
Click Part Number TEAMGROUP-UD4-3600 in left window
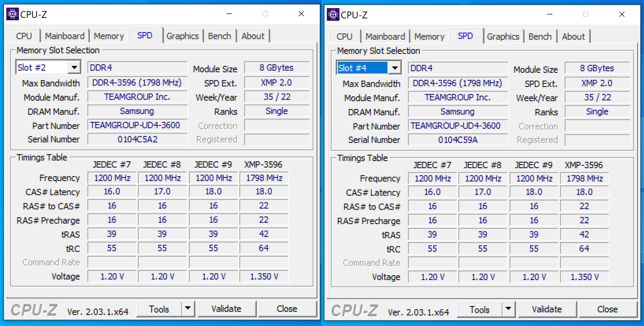click(x=138, y=125)
